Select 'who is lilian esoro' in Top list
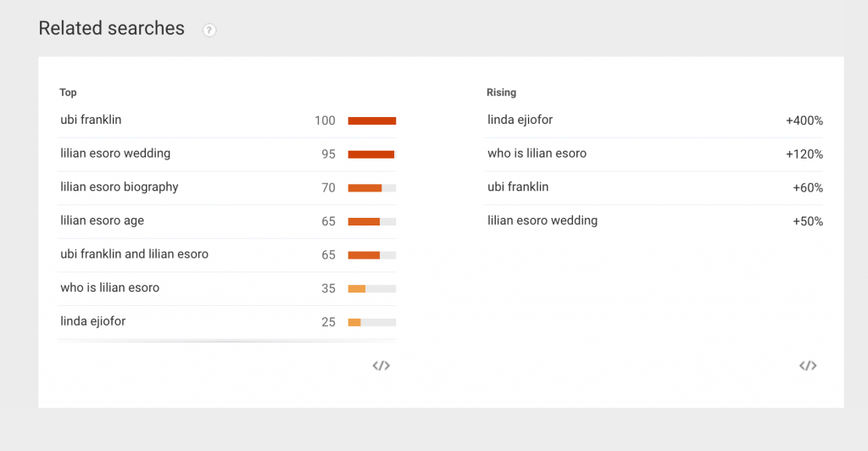The image size is (868, 451). click(x=110, y=288)
